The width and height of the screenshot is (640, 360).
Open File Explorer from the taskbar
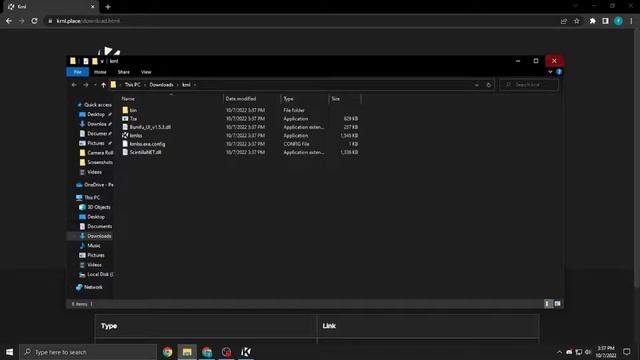click(187, 352)
